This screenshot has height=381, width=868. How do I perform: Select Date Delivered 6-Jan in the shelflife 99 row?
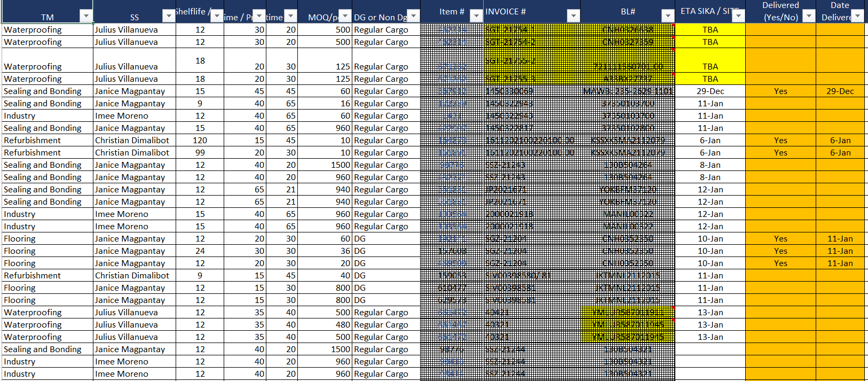coord(840,153)
